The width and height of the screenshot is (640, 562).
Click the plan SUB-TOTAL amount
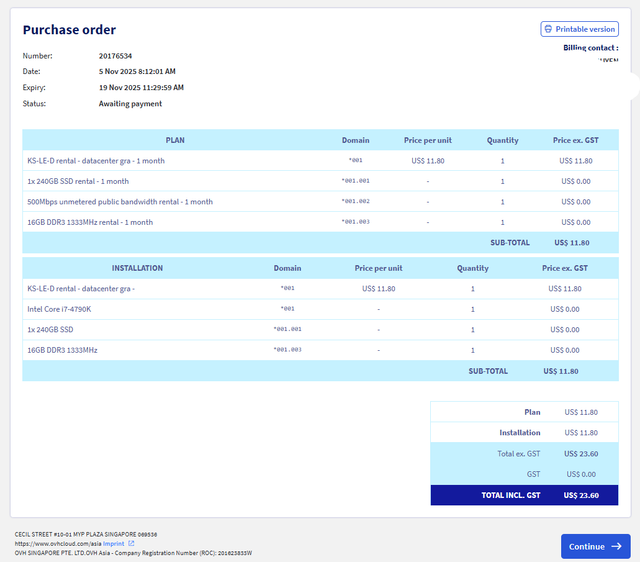(572, 243)
